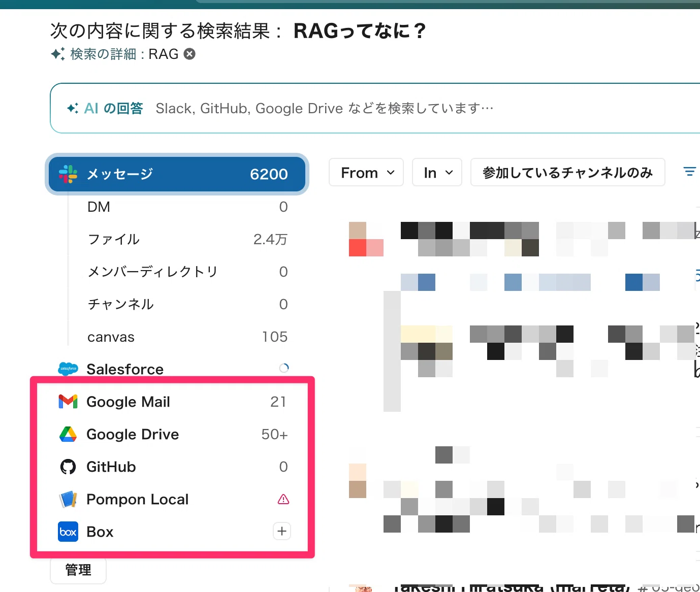Click the Salesforce loading spinner
700x592 pixels.
(284, 368)
